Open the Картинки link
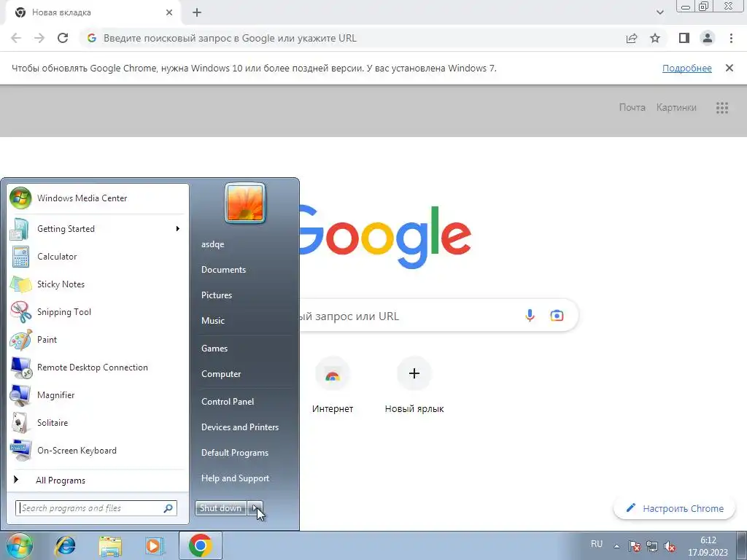Image resolution: width=747 pixels, height=560 pixels. click(676, 108)
